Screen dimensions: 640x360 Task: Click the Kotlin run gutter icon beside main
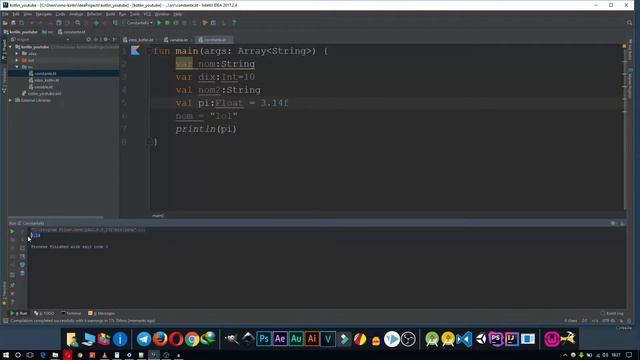tap(136, 51)
